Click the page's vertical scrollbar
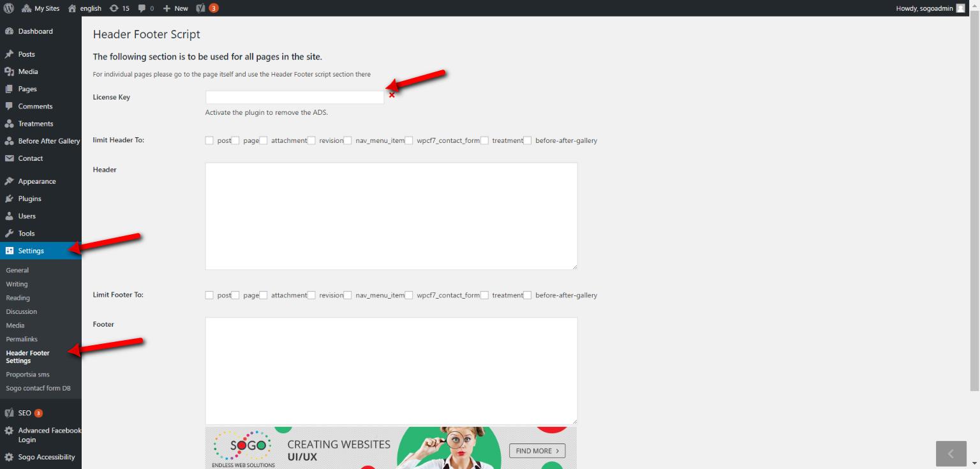980x469 pixels. coord(974,191)
